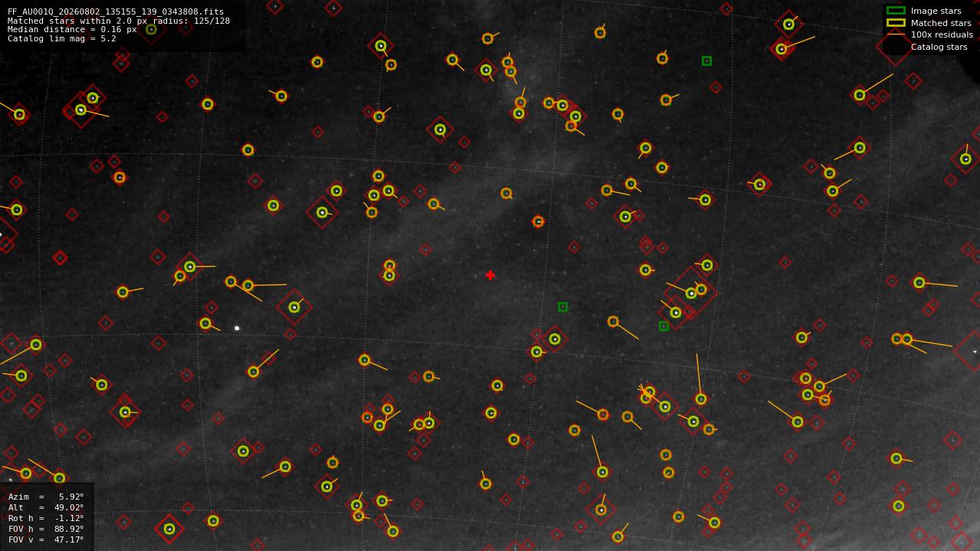Select the green square star nearest the red cross
980x551 pixels.
tap(562, 307)
